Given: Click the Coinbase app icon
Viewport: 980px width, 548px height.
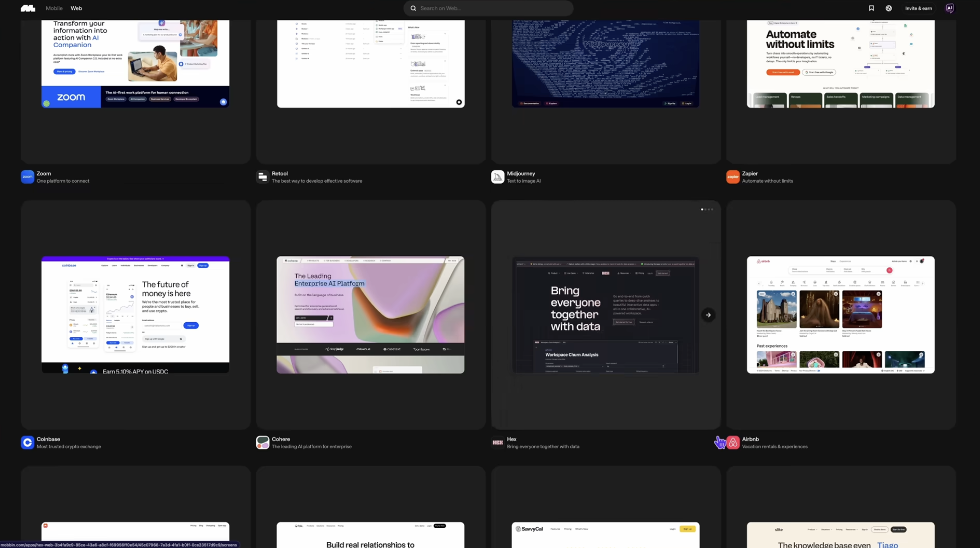Looking at the screenshot, I should pyautogui.click(x=28, y=442).
